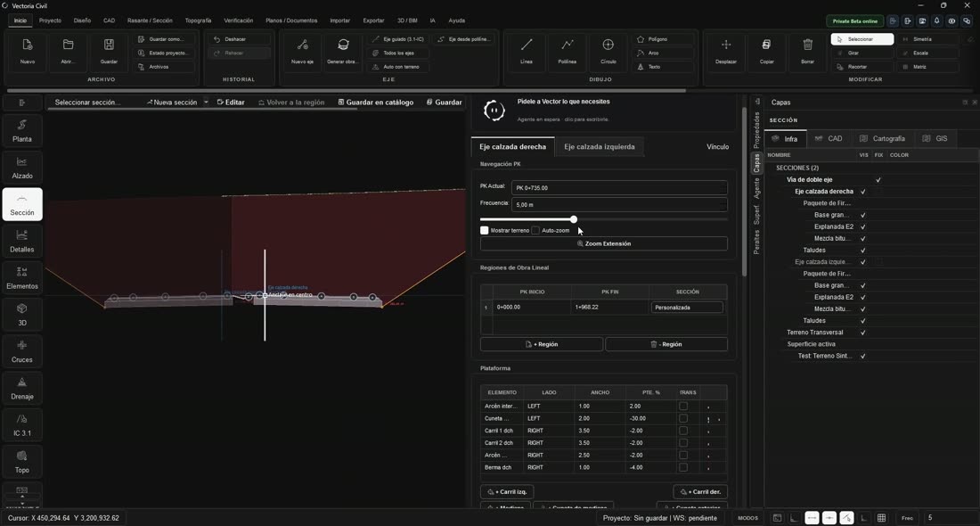Click the grid icon in status bar

click(x=881, y=518)
